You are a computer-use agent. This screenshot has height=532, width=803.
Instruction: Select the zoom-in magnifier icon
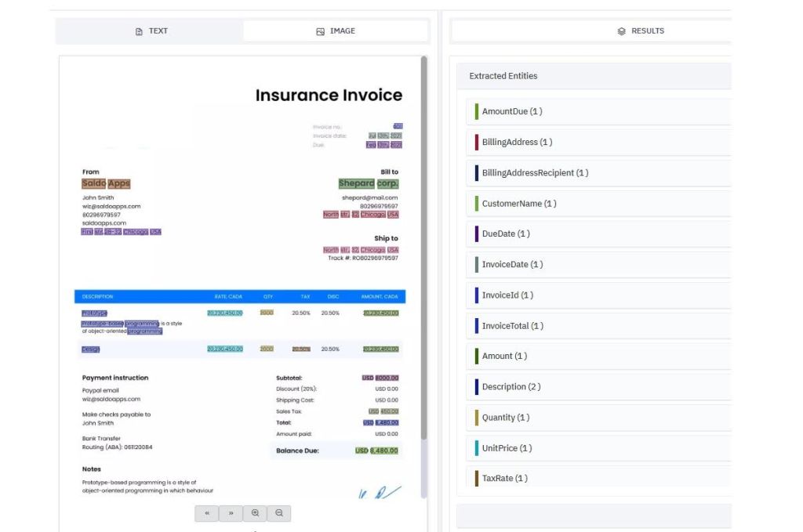255,513
